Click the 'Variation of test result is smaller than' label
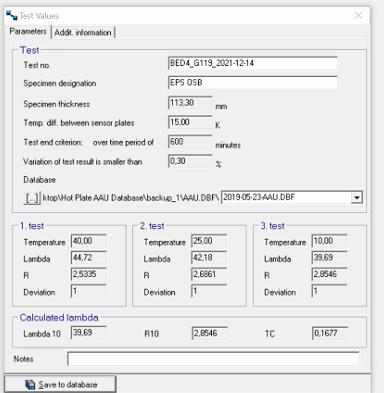 point(83,162)
